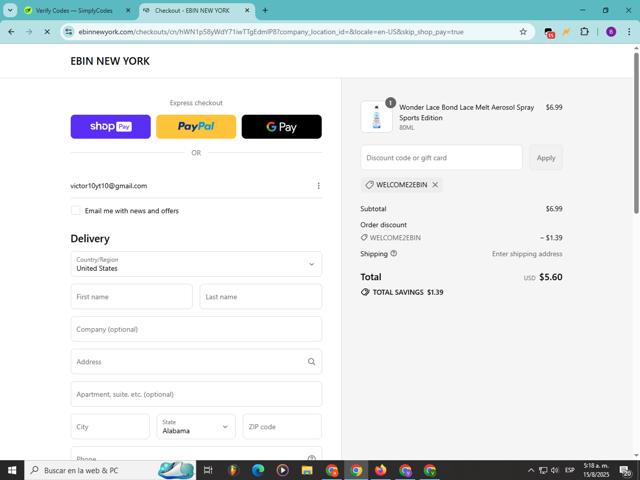The height and width of the screenshot is (480, 640).
Task: Click the Total $5.60 amount
Action: click(551, 277)
